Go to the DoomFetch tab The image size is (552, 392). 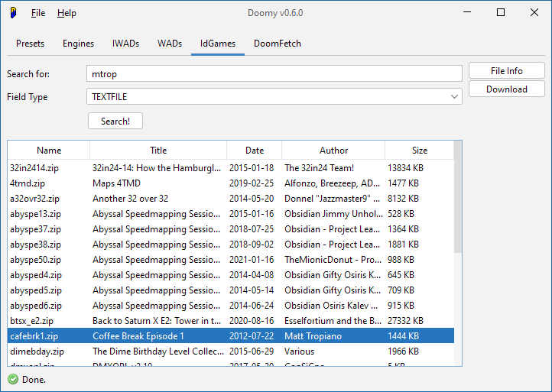pyautogui.click(x=277, y=44)
